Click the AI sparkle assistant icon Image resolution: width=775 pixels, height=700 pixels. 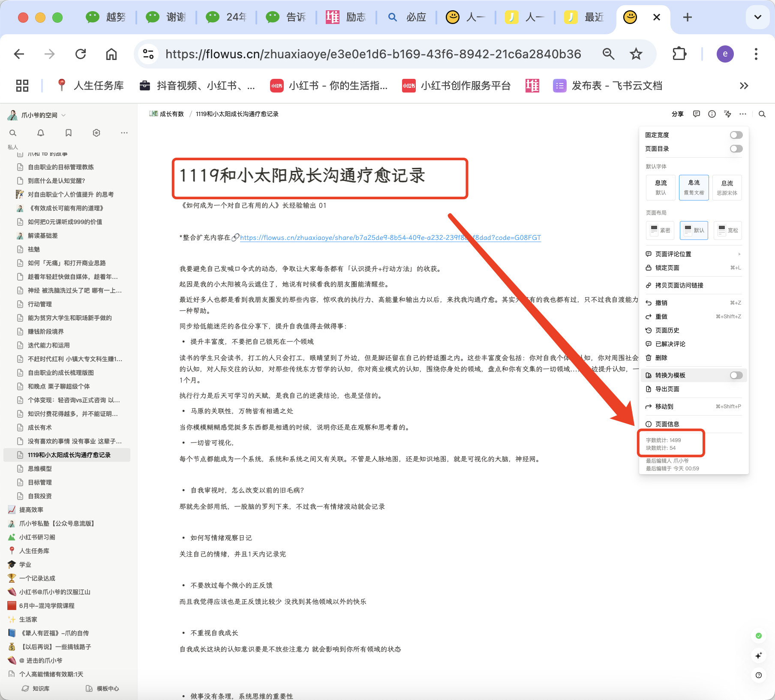(x=758, y=655)
